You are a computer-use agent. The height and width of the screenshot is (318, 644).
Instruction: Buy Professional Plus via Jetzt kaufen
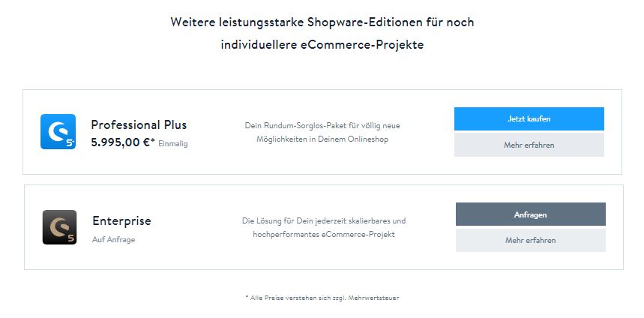coord(529,118)
